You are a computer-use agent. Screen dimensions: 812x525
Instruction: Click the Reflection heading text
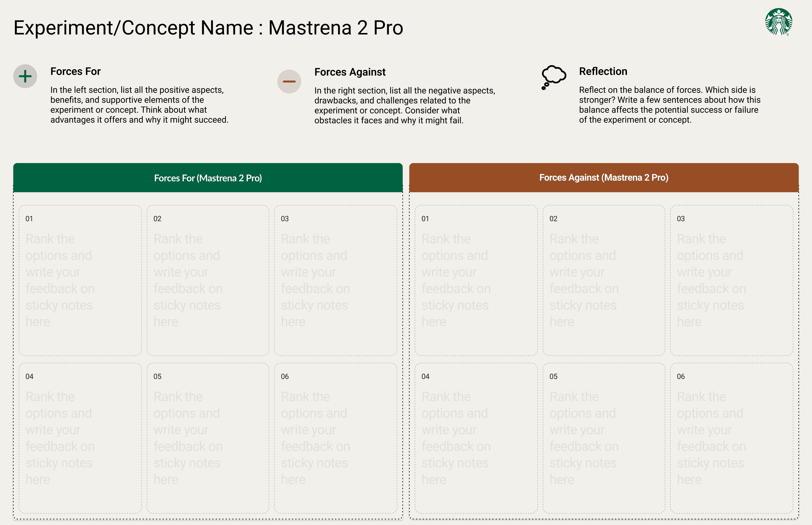click(603, 71)
